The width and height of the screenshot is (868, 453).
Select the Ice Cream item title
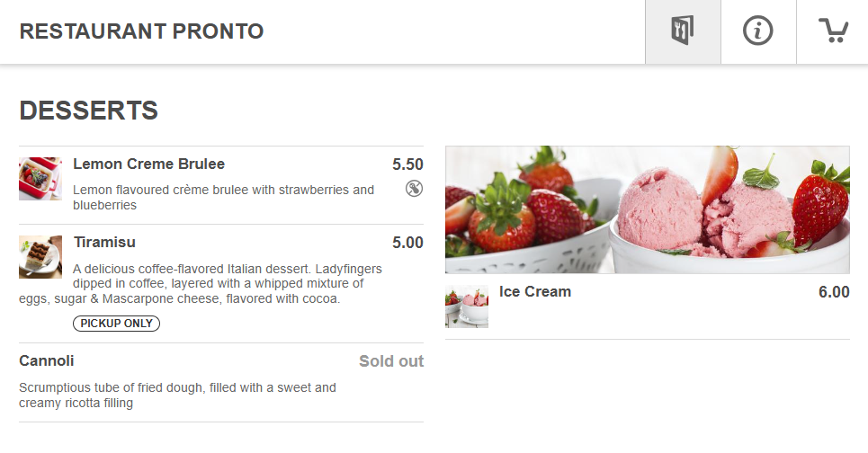pyautogui.click(x=535, y=292)
